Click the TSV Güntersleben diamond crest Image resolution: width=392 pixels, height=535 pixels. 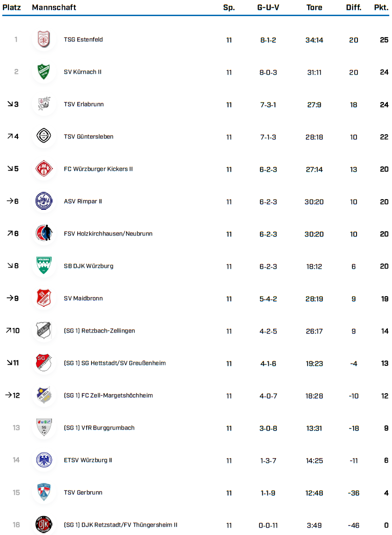[x=44, y=137]
